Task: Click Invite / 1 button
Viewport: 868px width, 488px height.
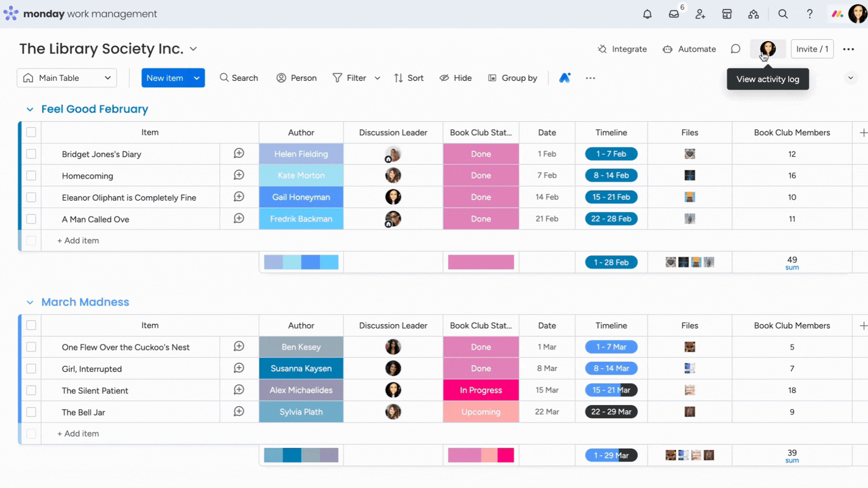Action: pos(812,49)
